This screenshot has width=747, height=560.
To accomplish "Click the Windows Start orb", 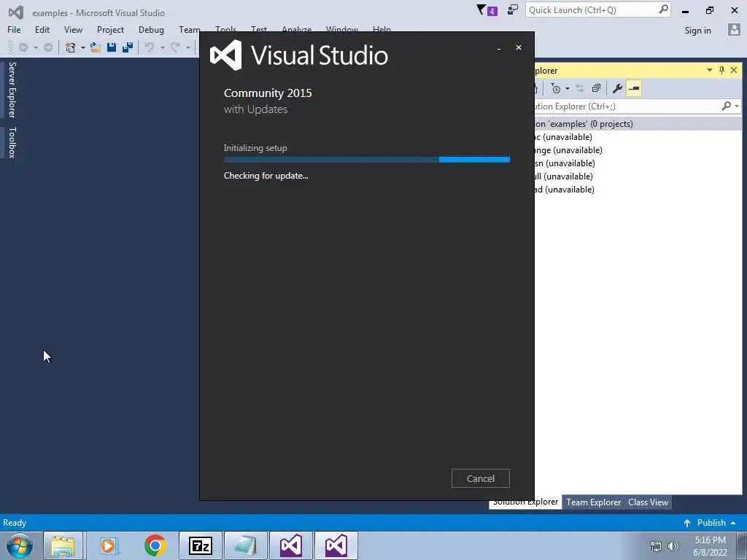I will click(x=19, y=545).
